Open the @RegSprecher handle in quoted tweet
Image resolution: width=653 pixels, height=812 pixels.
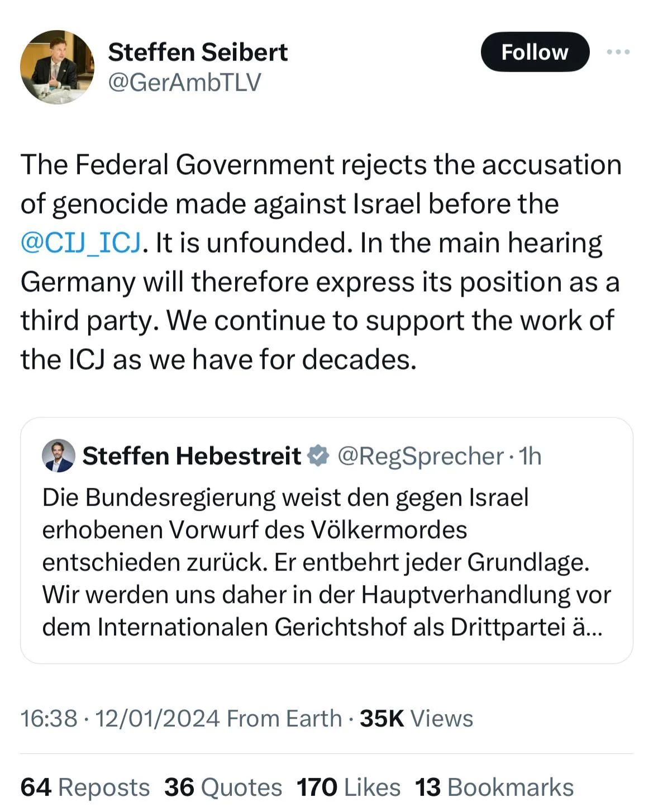coord(420,456)
